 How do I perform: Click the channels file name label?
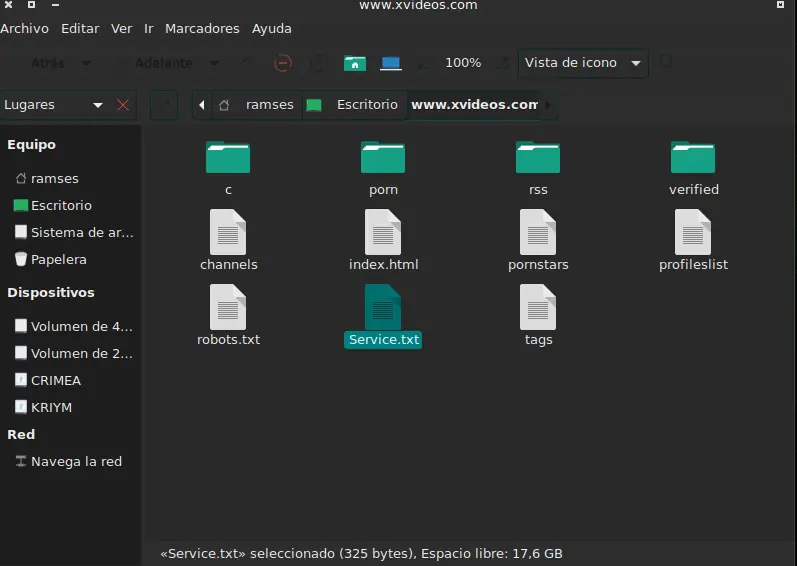(229, 265)
